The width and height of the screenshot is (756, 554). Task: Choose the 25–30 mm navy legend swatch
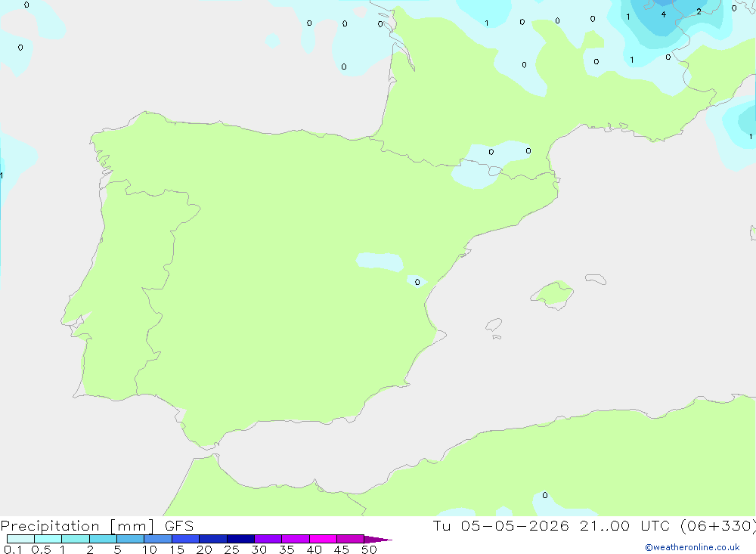click(240, 539)
